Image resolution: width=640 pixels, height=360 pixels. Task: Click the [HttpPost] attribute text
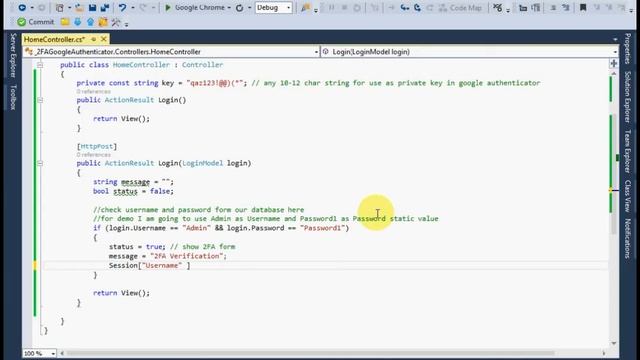97,146
